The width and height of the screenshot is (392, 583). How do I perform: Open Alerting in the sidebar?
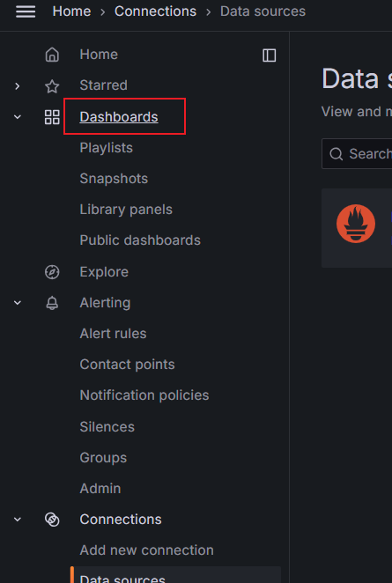[x=105, y=303]
